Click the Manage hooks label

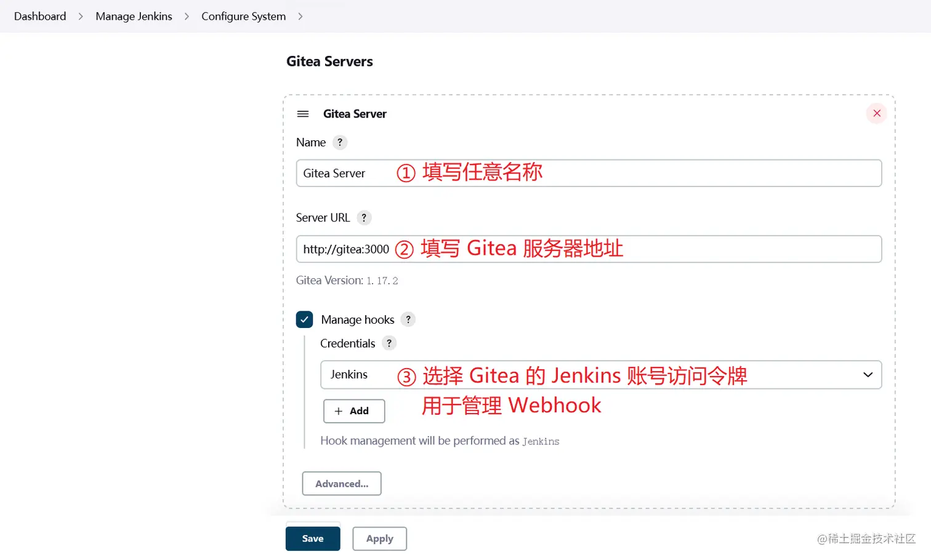pyautogui.click(x=358, y=319)
